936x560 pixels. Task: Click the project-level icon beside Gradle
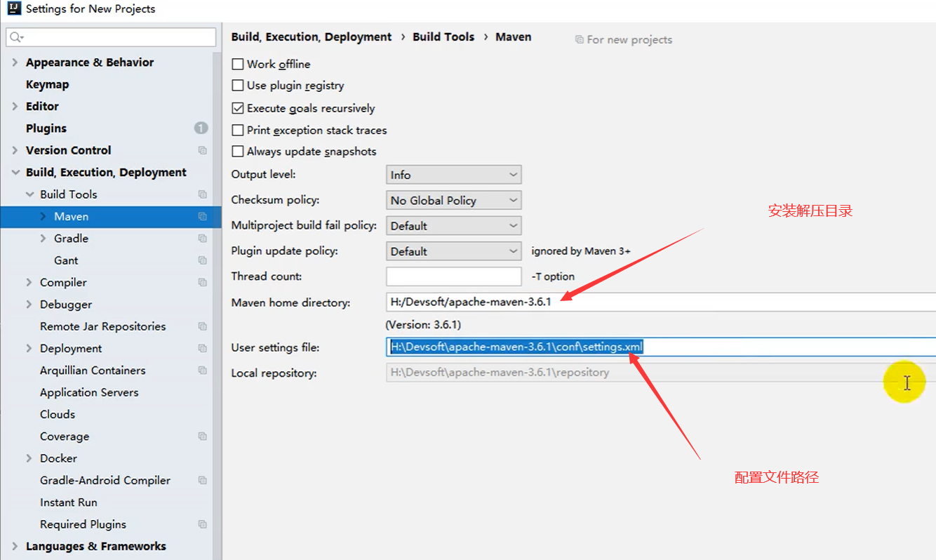(x=203, y=239)
